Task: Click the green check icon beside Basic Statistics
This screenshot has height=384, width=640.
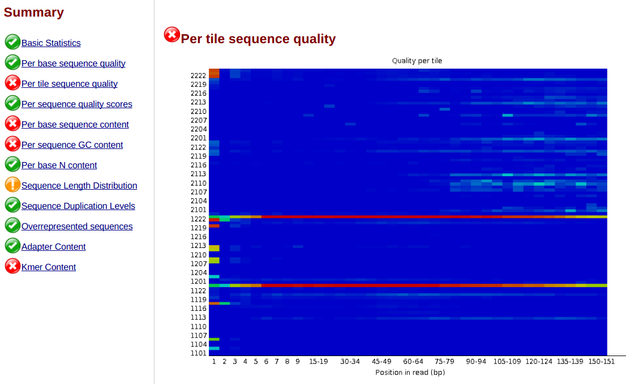Action: [13, 42]
